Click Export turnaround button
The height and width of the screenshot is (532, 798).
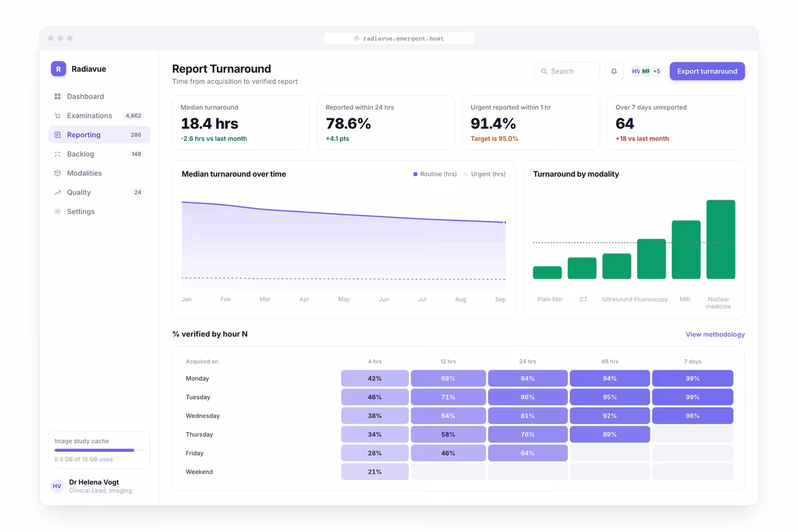tap(707, 71)
